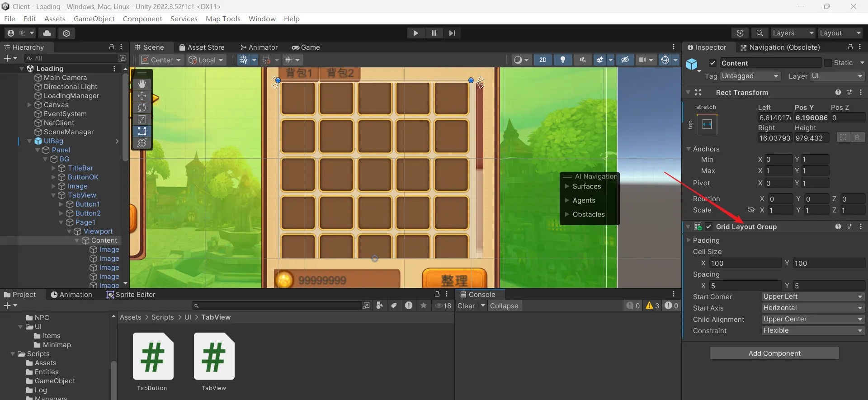Toggle 2D scene view mode

(543, 60)
